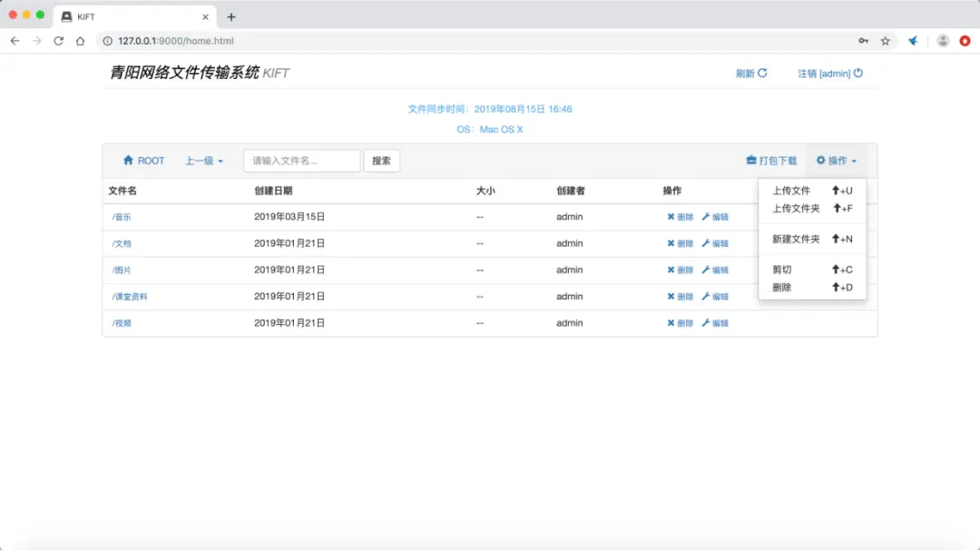Bookmark page with the star icon
980x550 pixels.
(x=885, y=41)
